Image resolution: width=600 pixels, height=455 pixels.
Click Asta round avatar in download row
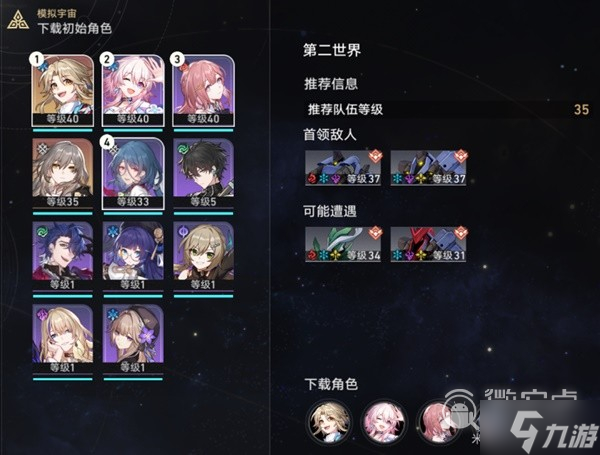pyautogui.click(x=439, y=421)
